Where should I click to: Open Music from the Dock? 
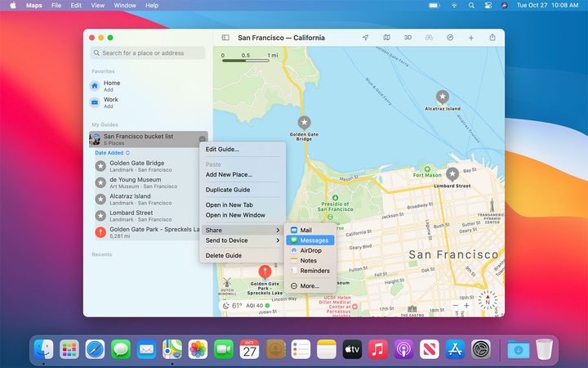tap(378, 349)
